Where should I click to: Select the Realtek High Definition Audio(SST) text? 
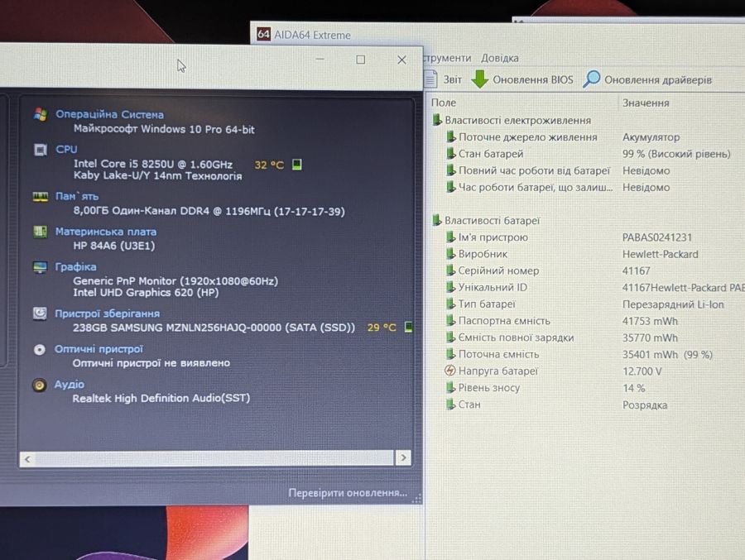(161, 398)
